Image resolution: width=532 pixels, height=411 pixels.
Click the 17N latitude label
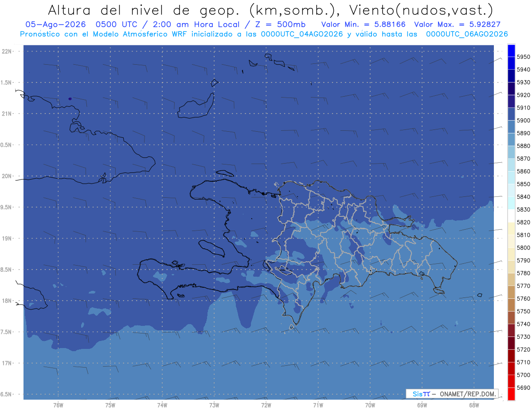pyautogui.click(x=8, y=363)
